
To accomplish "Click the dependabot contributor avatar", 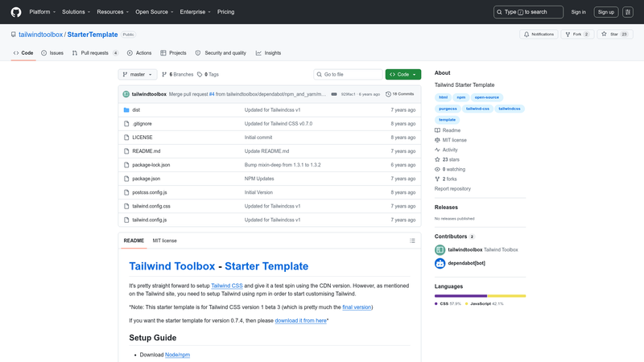I will (440, 263).
